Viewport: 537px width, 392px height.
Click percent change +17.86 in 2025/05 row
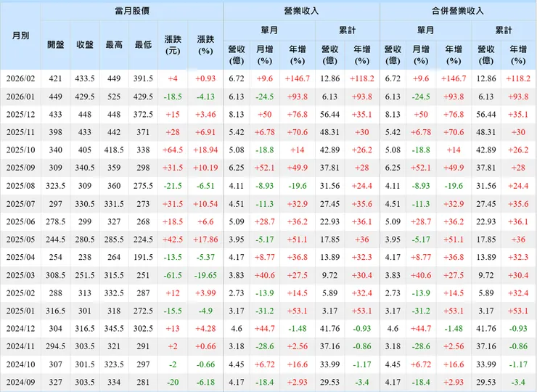(205, 239)
